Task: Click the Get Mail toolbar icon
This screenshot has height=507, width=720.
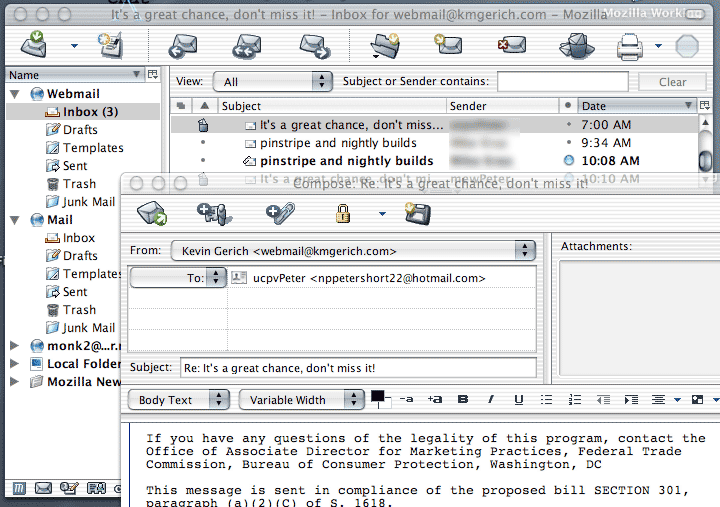Action: coord(34,45)
